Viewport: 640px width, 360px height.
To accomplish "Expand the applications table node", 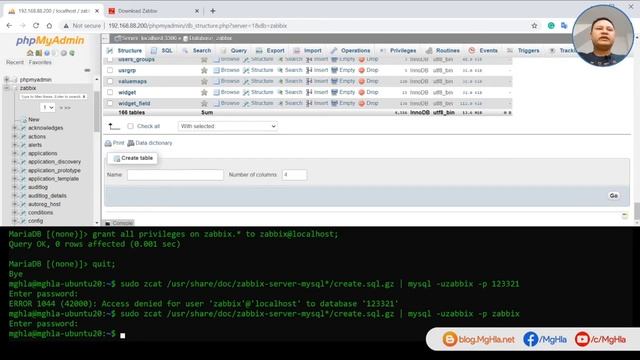I will 15,153.
